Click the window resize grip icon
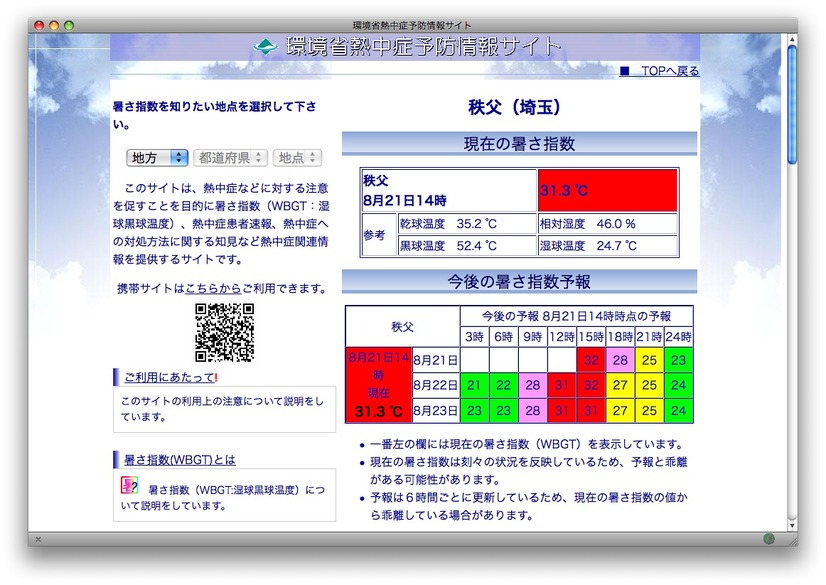 791,539
